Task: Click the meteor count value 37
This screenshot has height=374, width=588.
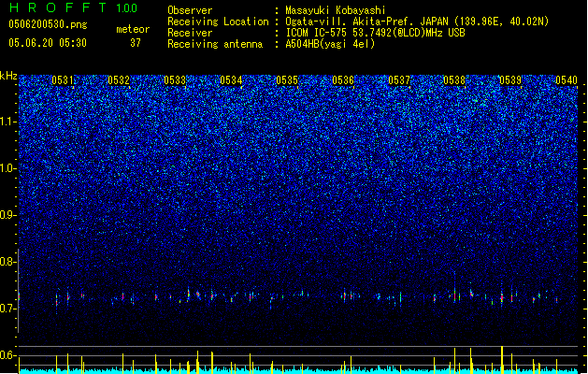Action: [136, 43]
